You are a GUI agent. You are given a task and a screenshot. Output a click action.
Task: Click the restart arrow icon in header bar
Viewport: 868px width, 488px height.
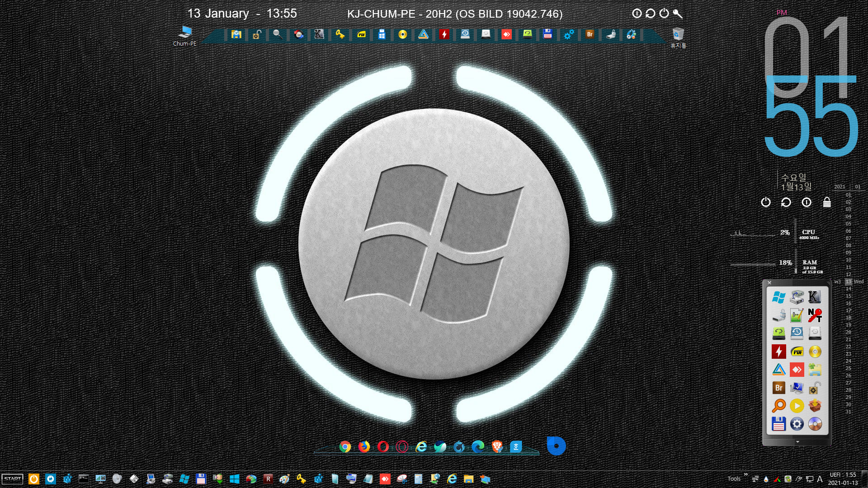coord(650,13)
